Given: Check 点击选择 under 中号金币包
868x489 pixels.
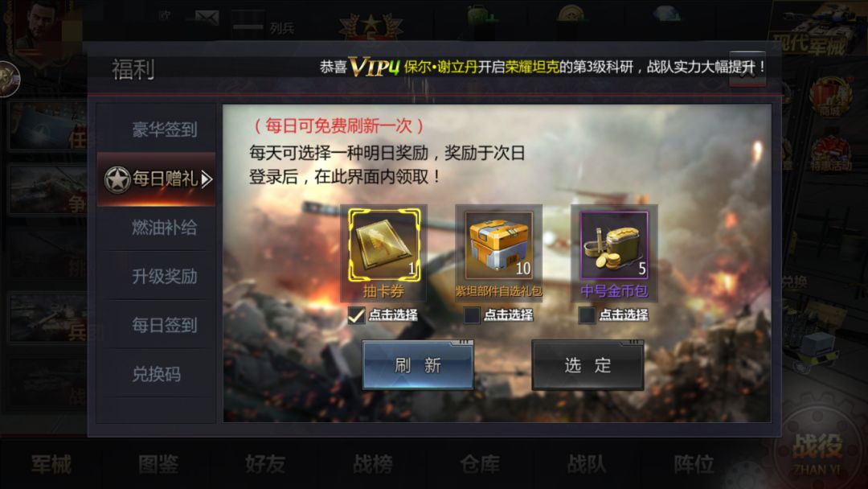Looking at the screenshot, I should tap(587, 315).
